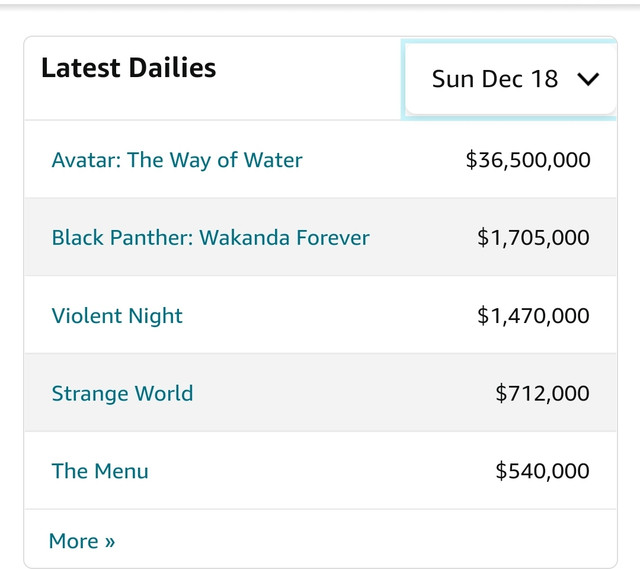Select the Violent Night movie link
Image resolution: width=640 pixels, height=569 pixels.
(117, 316)
